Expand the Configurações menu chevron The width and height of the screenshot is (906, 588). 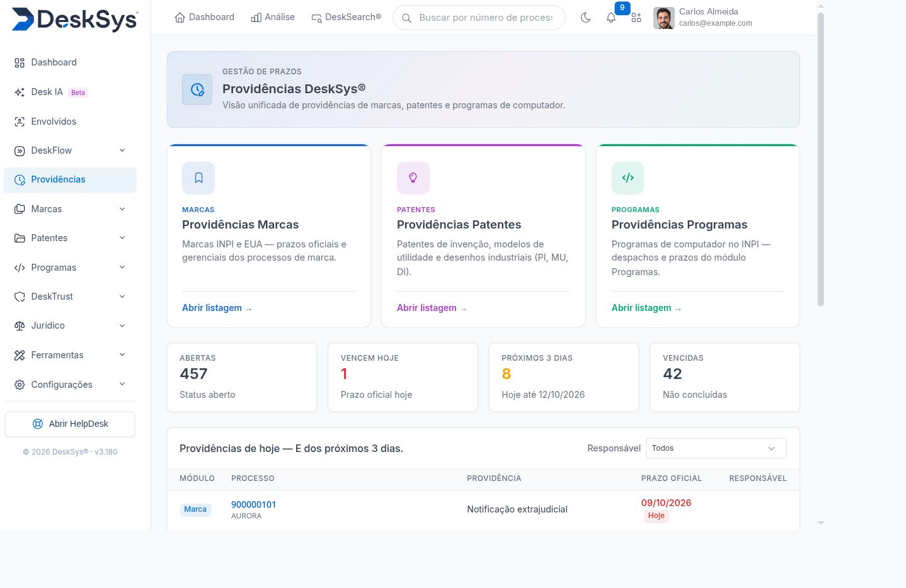click(122, 385)
